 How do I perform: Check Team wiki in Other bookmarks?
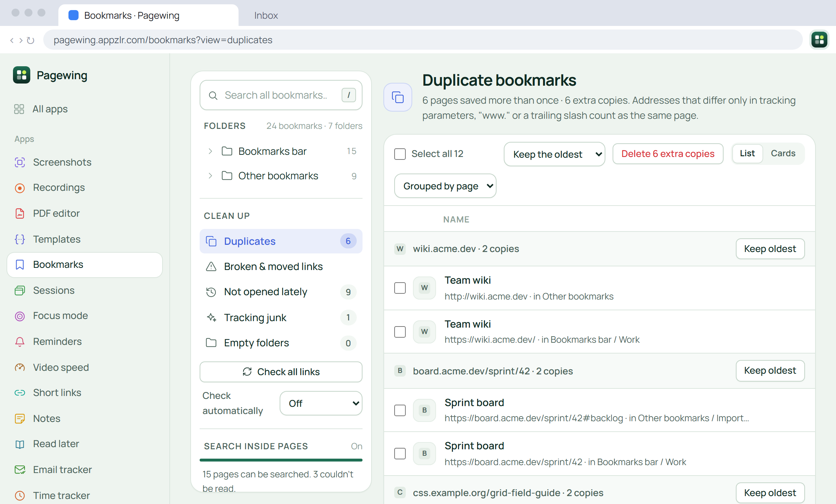[400, 288]
